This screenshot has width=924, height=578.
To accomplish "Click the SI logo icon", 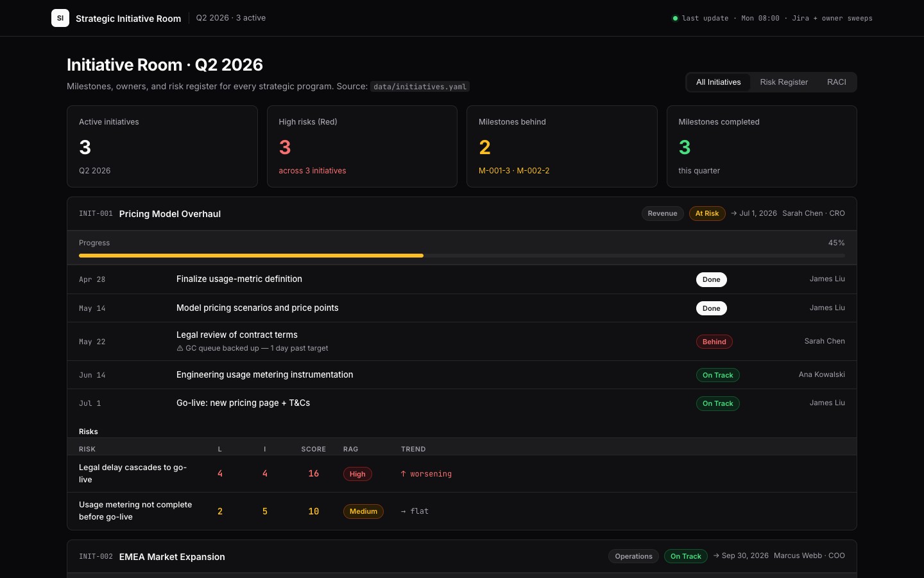I will tap(60, 18).
